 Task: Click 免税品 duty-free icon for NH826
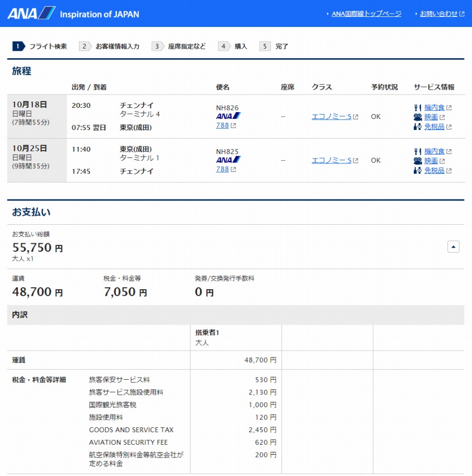coord(417,126)
